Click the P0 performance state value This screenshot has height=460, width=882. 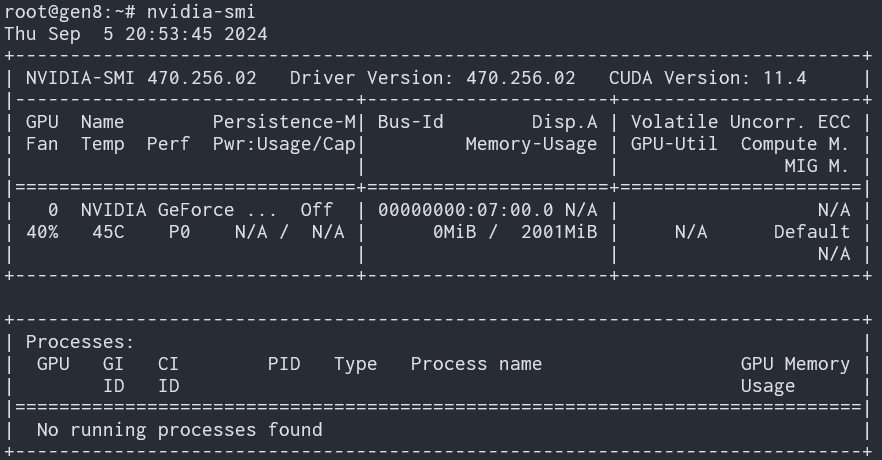[179, 232]
